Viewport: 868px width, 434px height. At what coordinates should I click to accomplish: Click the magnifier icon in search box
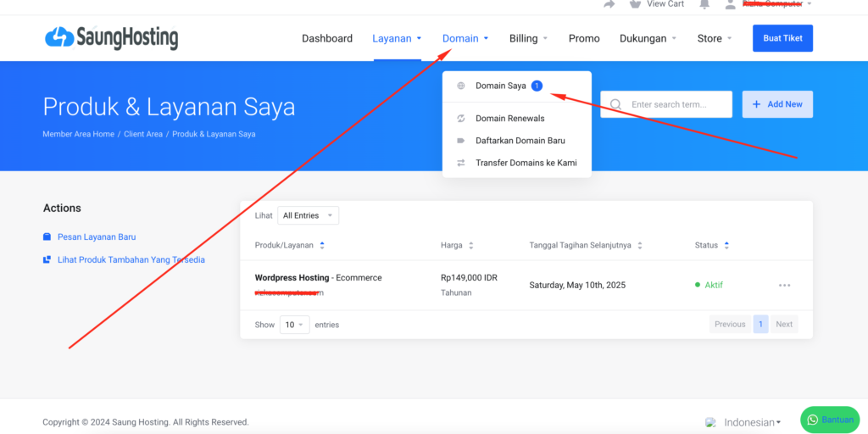click(615, 105)
